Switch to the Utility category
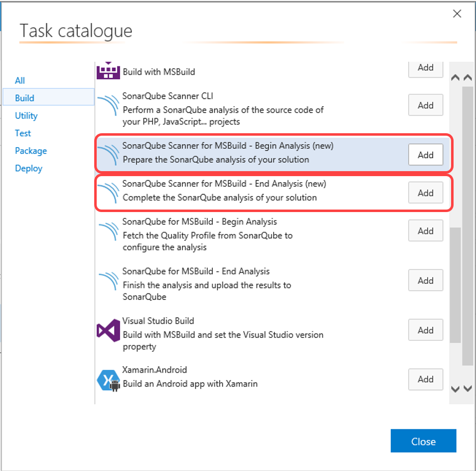Screen dimensions: 476x471 pyautogui.click(x=26, y=116)
